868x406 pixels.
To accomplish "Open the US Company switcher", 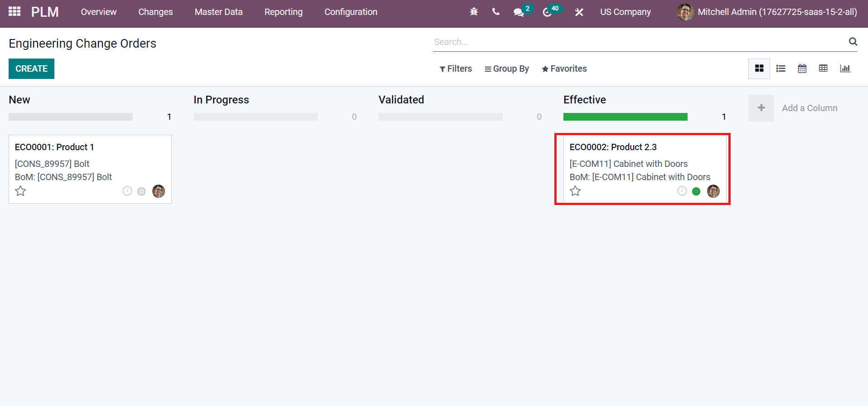I will pyautogui.click(x=626, y=12).
